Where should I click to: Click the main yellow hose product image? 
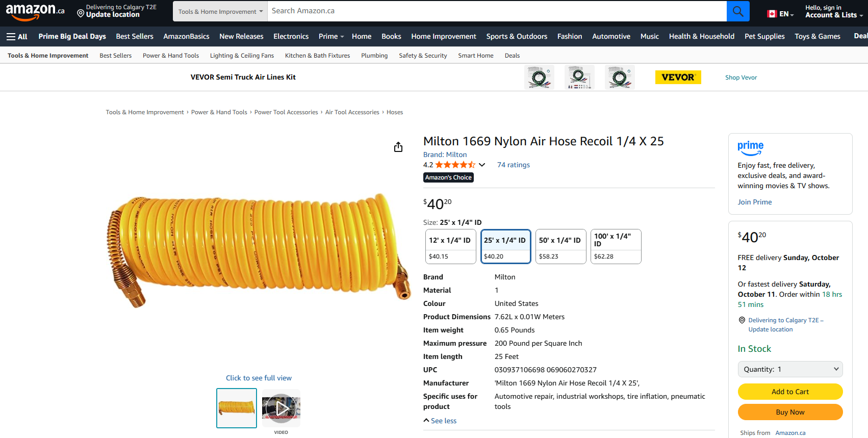pos(259,251)
